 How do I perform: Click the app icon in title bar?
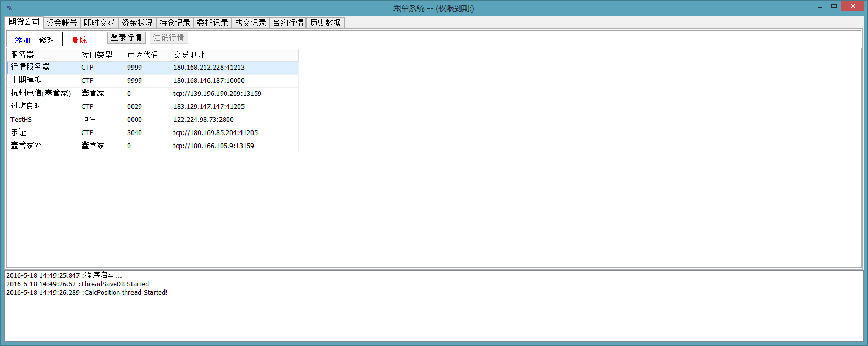point(9,8)
